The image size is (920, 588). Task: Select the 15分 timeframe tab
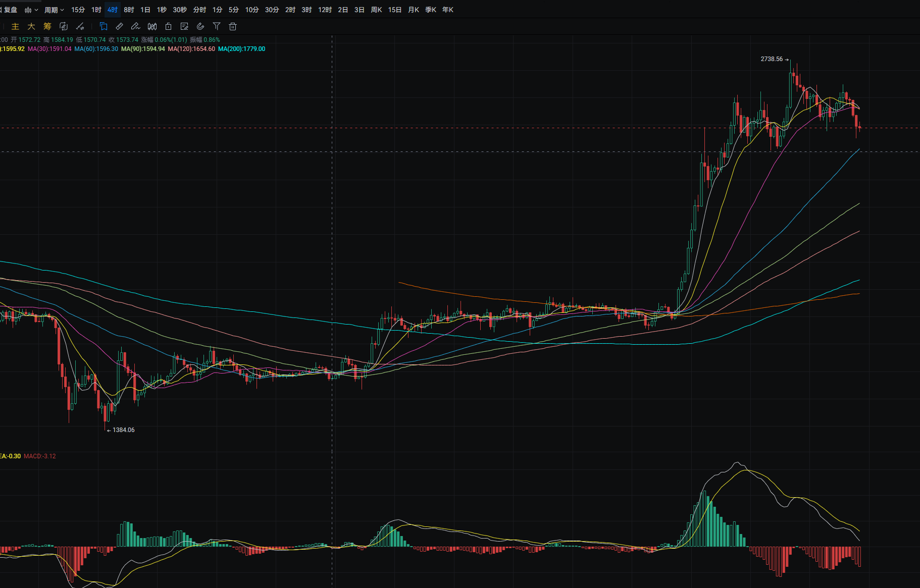coord(78,10)
